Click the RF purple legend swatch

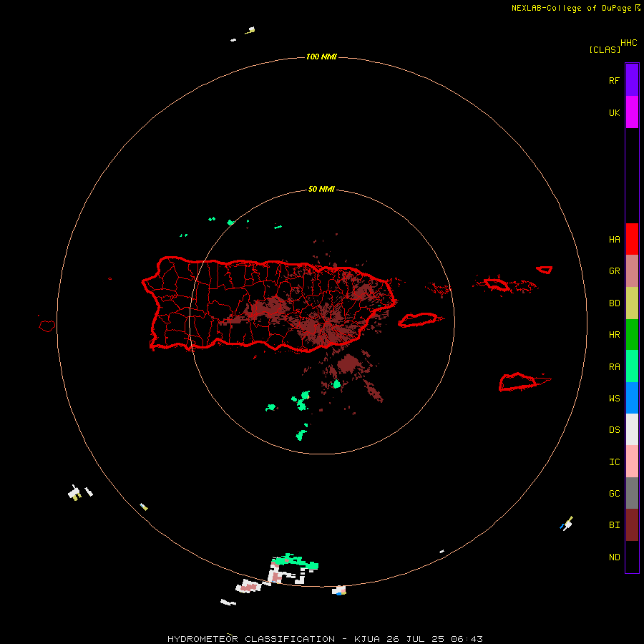632,80
